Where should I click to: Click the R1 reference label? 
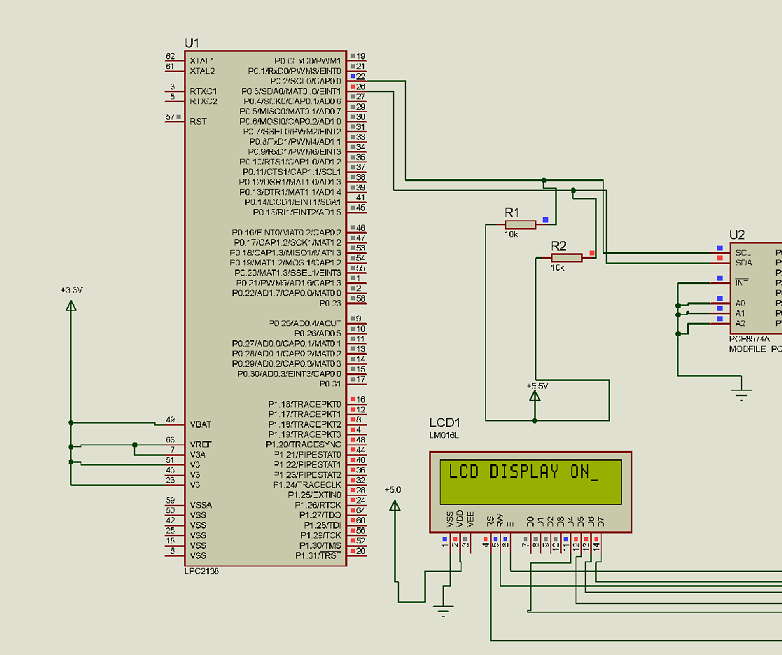[x=512, y=213]
